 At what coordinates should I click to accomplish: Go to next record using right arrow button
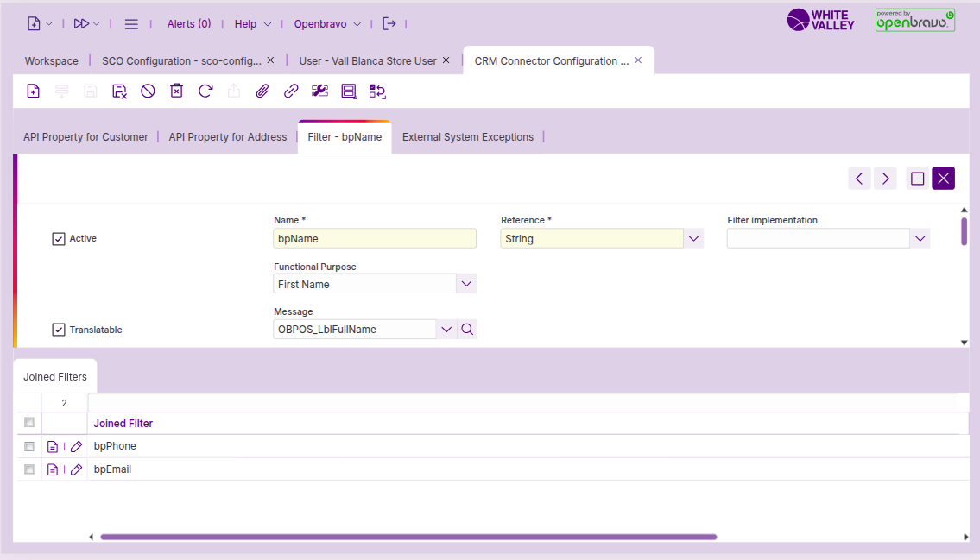885,179
